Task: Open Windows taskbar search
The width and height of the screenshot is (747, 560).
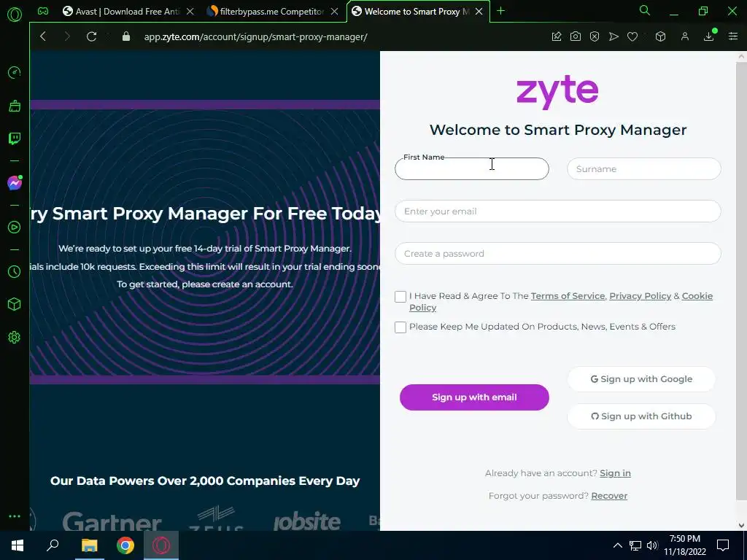Action: (x=53, y=545)
